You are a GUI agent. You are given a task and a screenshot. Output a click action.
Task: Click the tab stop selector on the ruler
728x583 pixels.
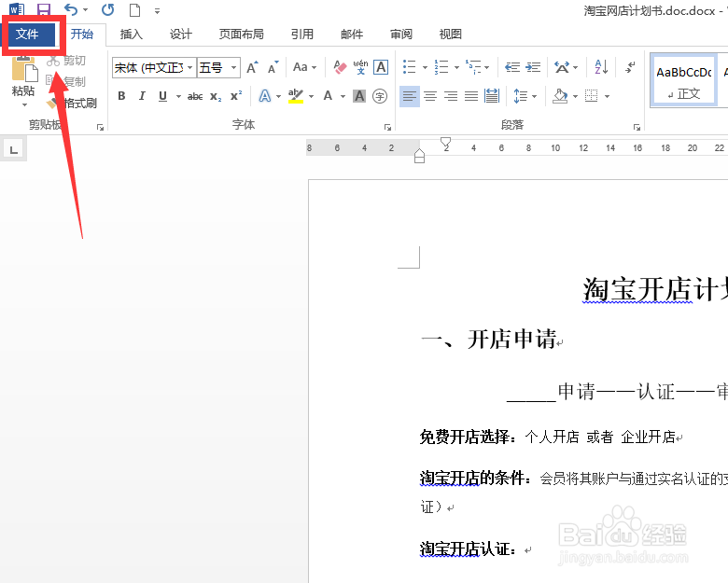(13, 149)
